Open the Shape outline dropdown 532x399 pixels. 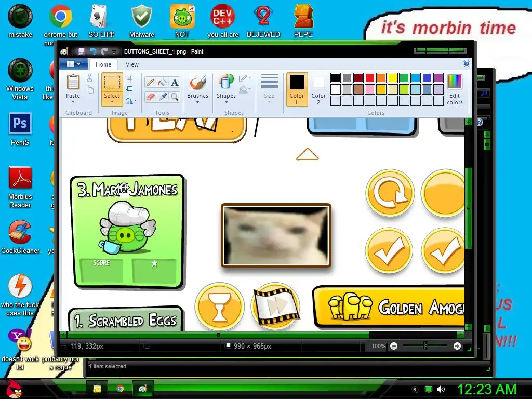click(x=245, y=78)
